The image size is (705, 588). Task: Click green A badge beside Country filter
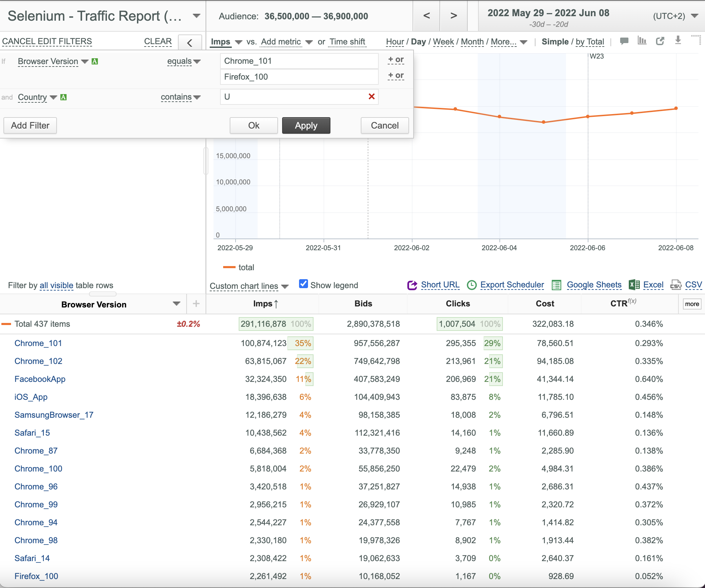coord(63,97)
